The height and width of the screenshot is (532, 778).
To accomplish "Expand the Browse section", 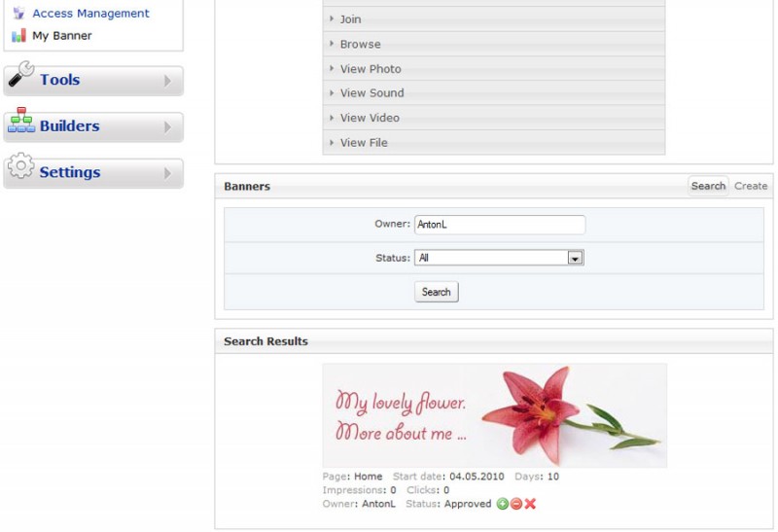I will [x=494, y=44].
